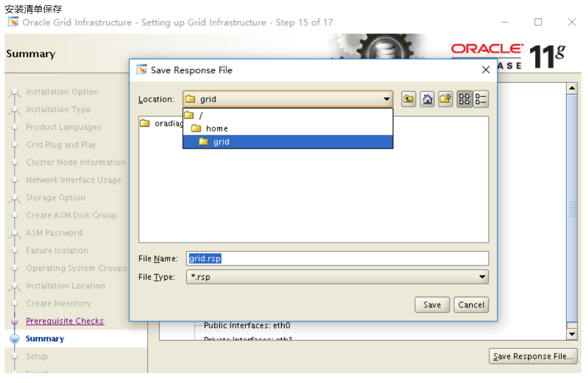Viewport: 588px width, 383px height.
Task: Click the Product Languages step
Action: 64,127
